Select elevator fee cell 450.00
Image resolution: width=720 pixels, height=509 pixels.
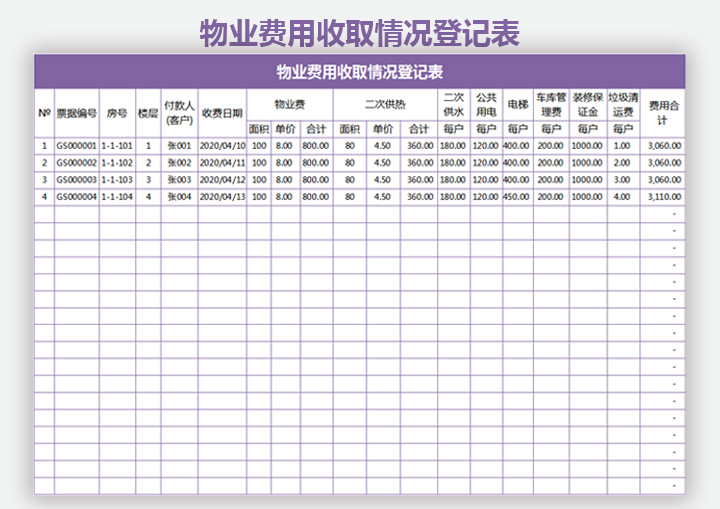click(x=517, y=197)
